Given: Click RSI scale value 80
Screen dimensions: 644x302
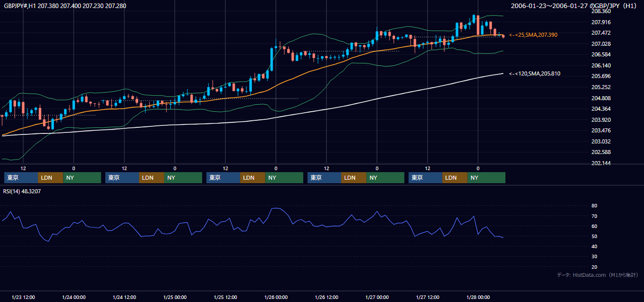Looking at the screenshot, I should (x=594, y=206).
